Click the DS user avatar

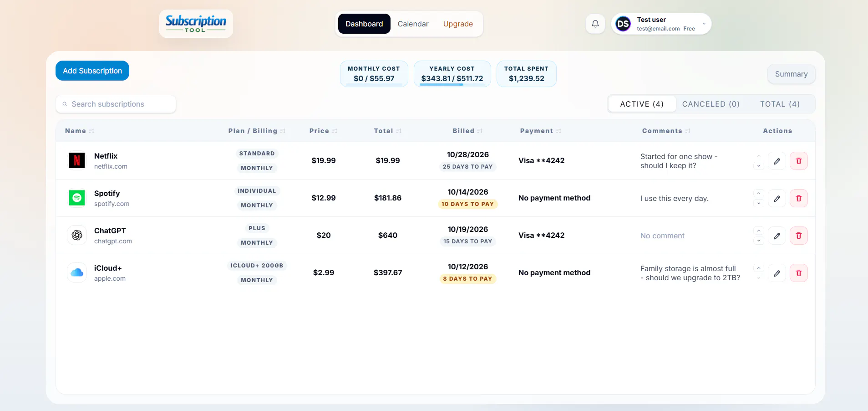[x=623, y=24]
